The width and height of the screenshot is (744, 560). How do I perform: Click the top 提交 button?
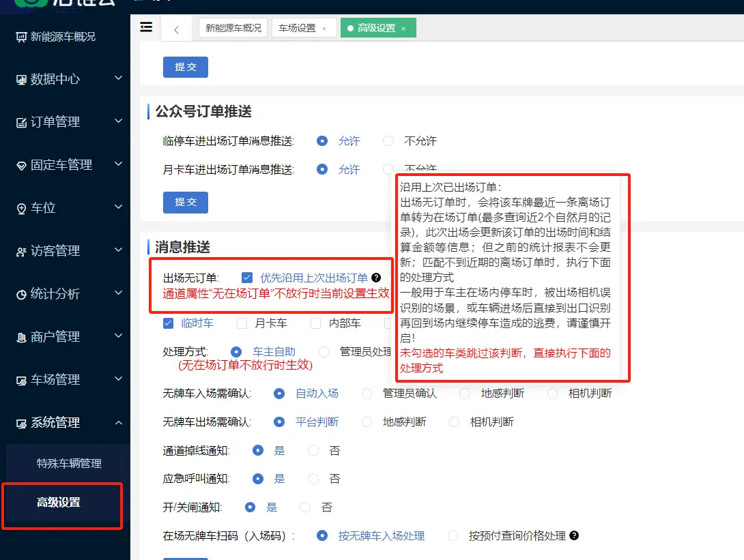[185, 67]
